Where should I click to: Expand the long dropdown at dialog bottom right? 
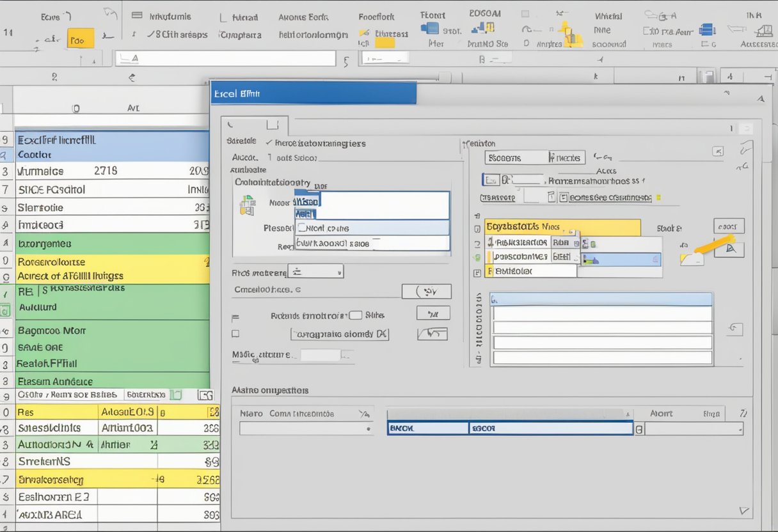click(694, 429)
